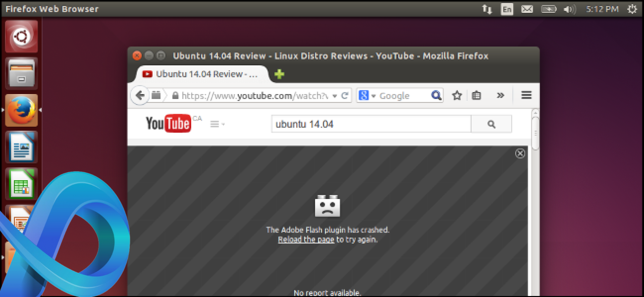This screenshot has height=297, width=644.
Task: Open the YouTube guide menu dropdown
Action: [x=217, y=124]
